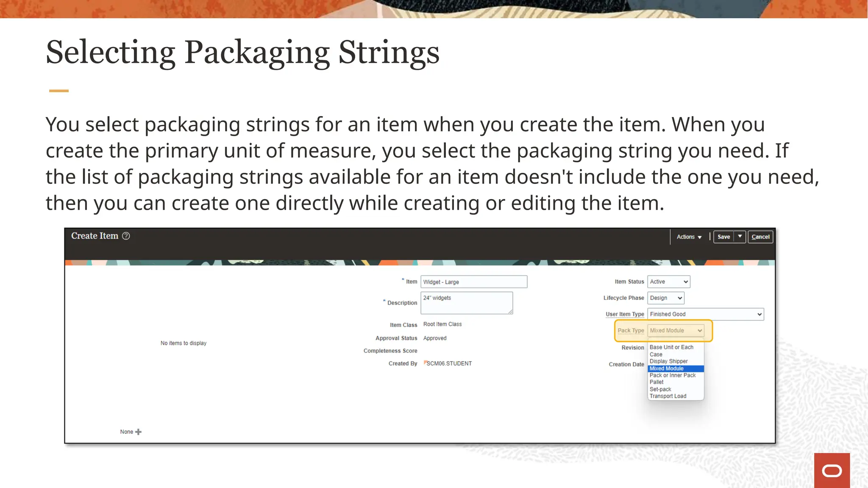868x488 pixels.
Task: Select Base Unit or Each option
Action: [x=676, y=347]
